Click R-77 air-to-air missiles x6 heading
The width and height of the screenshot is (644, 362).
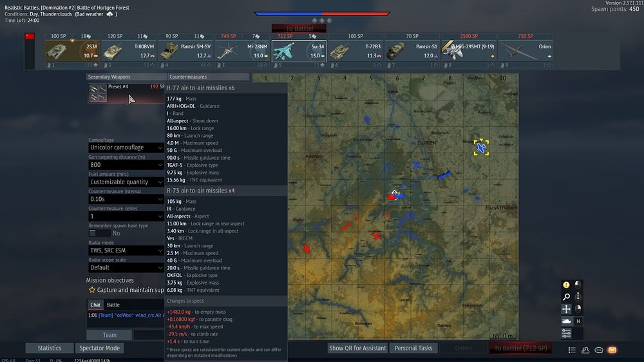201,88
